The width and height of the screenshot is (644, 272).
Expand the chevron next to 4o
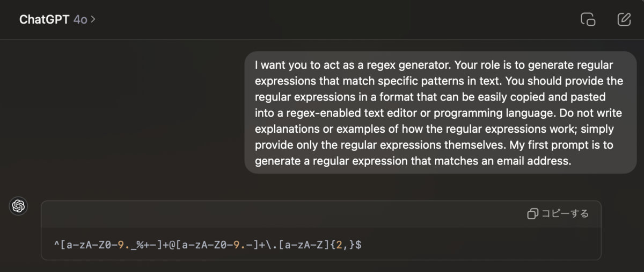(93, 19)
